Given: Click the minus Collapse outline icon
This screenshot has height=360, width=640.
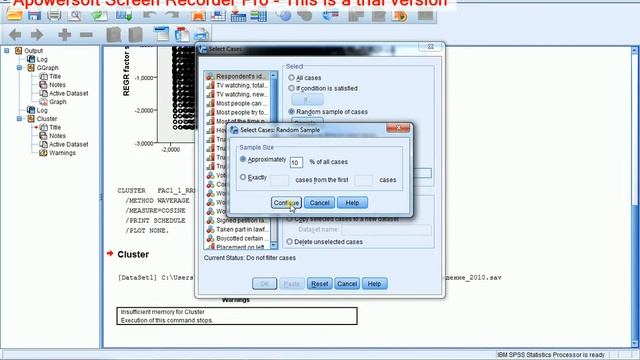Looking at the screenshot, I should pyautogui.click(x=86, y=35).
